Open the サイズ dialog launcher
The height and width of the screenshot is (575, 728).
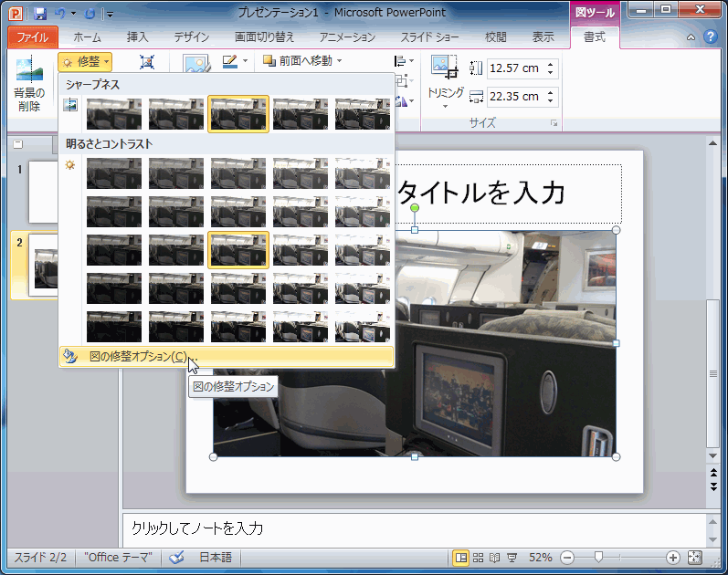[x=554, y=123]
